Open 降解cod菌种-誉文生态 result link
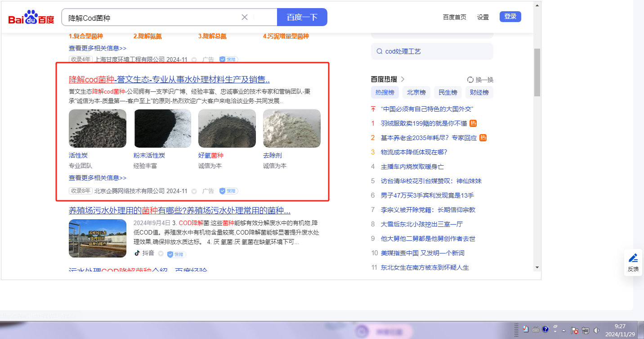The height and width of the screenshot is (339, 644). click(x=169, y=80)
